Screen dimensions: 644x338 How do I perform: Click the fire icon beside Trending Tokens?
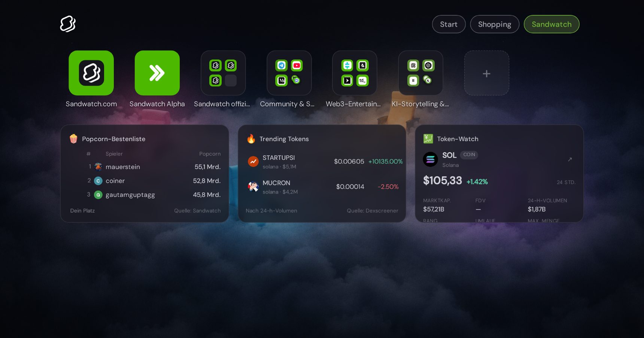[251, 139]
